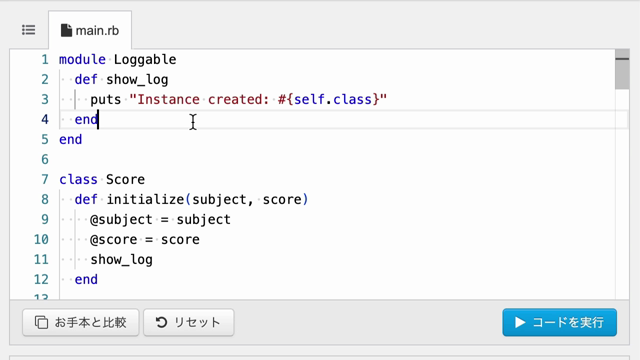Image resolution: width=640 pixels, height=360 pixels.
Task: Place cursor in 'def initialize(subject, score)' line
Action: point(191,200)
